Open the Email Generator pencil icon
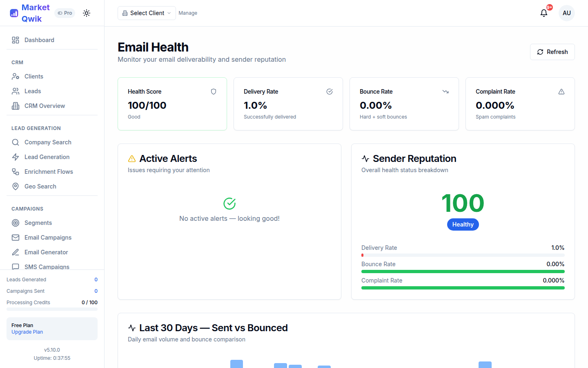This screenshot has height=368, width=588. pyautogui.click(x=15, y=252)
